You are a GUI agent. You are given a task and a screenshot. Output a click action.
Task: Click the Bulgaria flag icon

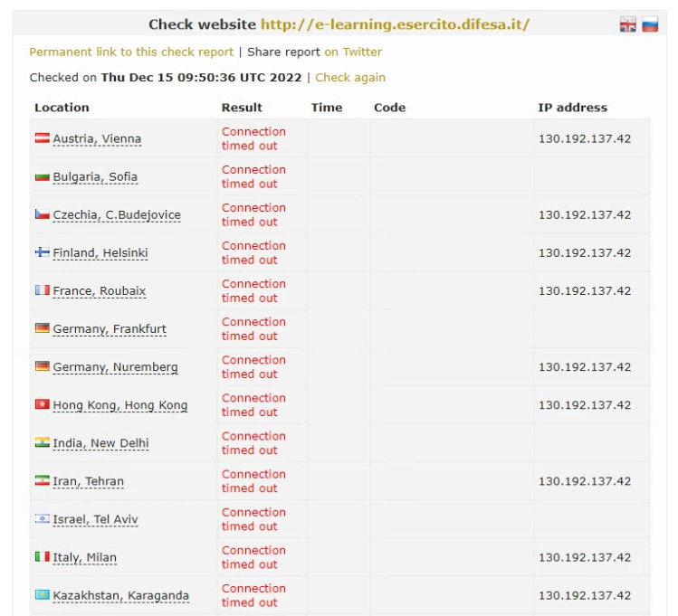tap(42, 176)
